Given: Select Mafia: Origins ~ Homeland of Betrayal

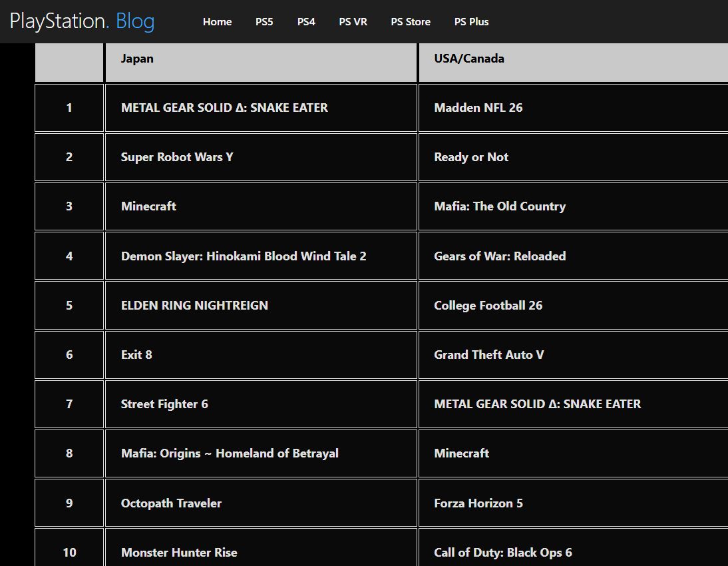Looking at the screenshot, I should [261, 453].
